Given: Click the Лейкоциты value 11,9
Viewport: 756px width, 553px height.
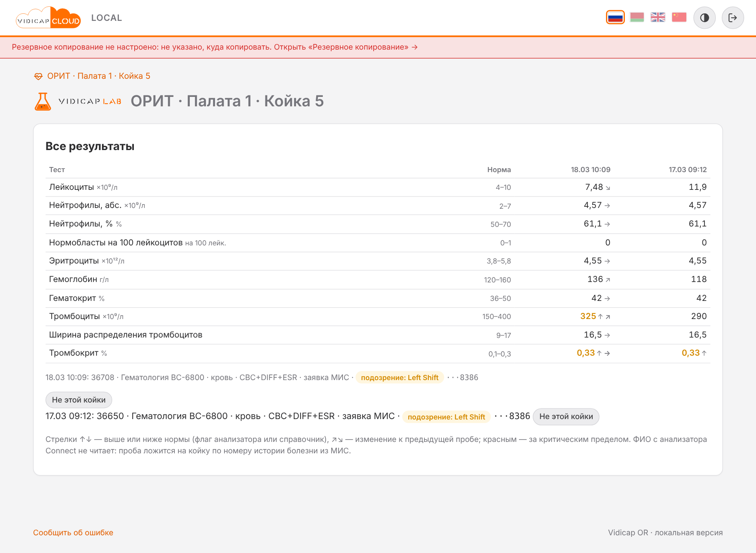Looking at the screenshot, I should (698, 187).
